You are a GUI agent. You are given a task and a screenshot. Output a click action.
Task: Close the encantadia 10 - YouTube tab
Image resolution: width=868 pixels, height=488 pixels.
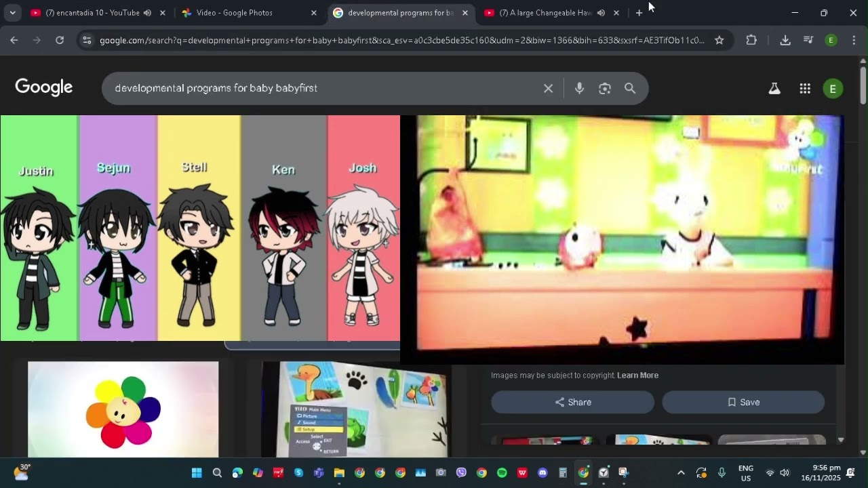pos(162,13)
